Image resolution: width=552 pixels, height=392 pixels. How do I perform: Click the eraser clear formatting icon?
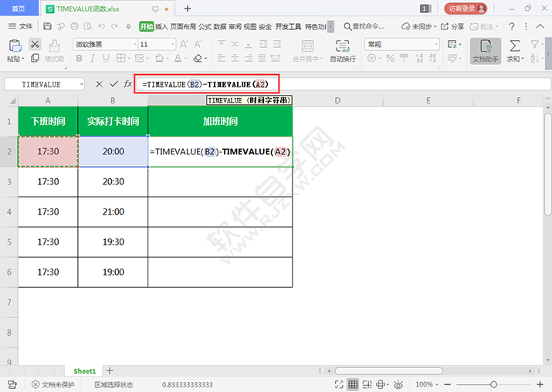click(198, 59)
